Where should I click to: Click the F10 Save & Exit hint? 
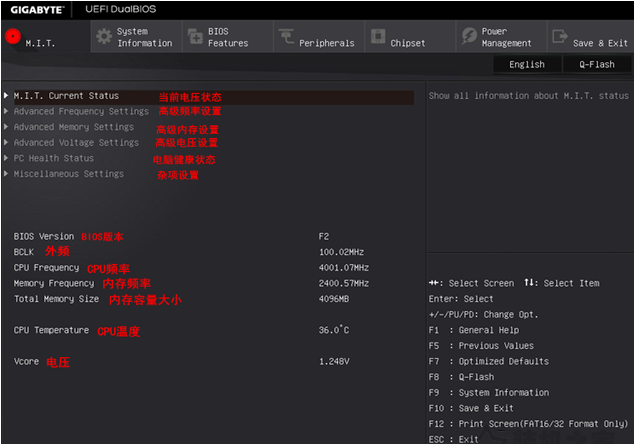[x=471, y=408]
